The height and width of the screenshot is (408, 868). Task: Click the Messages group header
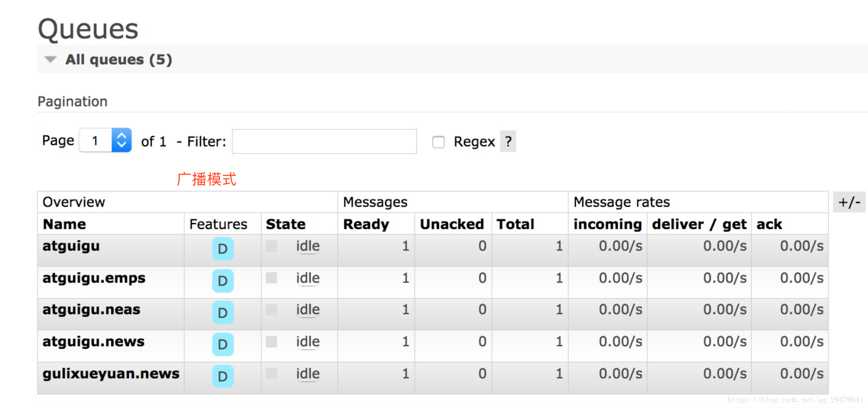(x=375, y=202)
